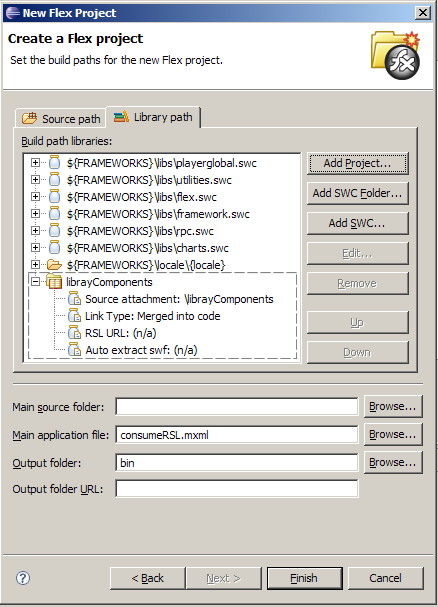The image size is (438, 607).
Task: Select the locale\{locale} folder row
Action: tap(146, 265)
